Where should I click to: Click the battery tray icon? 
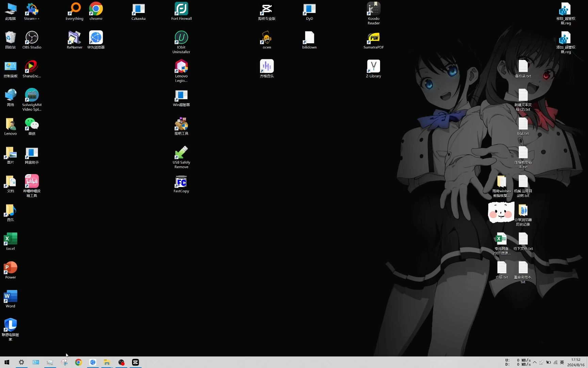click(548, 362)
